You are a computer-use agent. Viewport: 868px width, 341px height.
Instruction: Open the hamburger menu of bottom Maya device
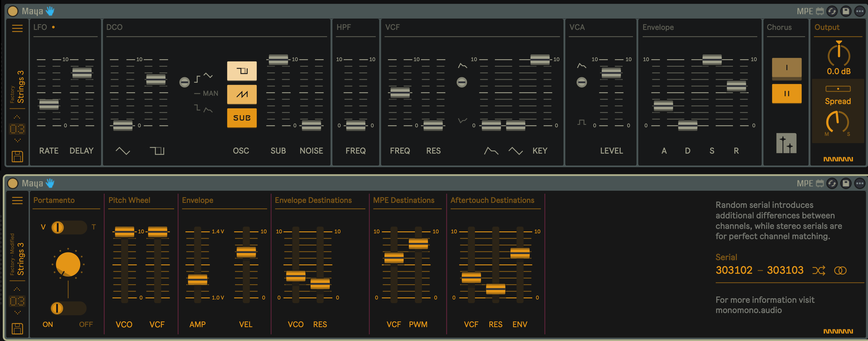tap(17, 200)
